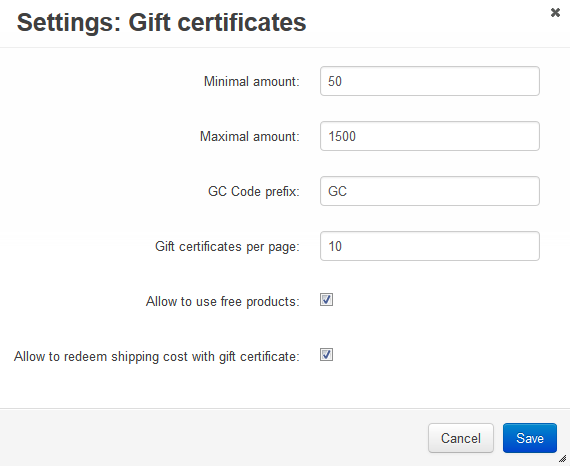Cancel the settings changes
The image size is (570, 466).
coord(461,438)
